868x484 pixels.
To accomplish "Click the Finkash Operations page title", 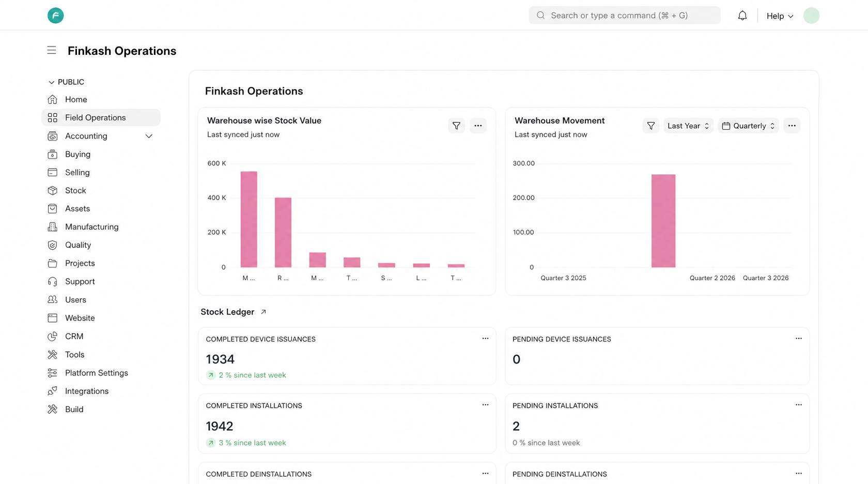I will (x=122, y=51).
